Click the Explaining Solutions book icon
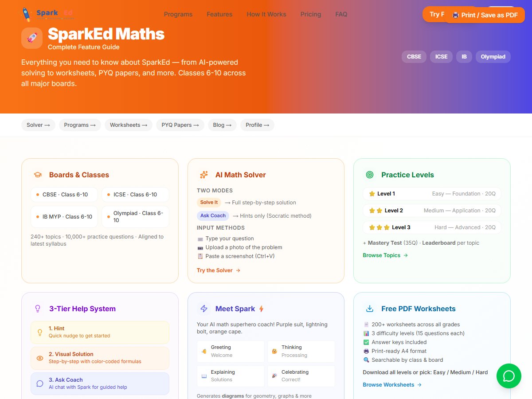 (x=204, y=376)
